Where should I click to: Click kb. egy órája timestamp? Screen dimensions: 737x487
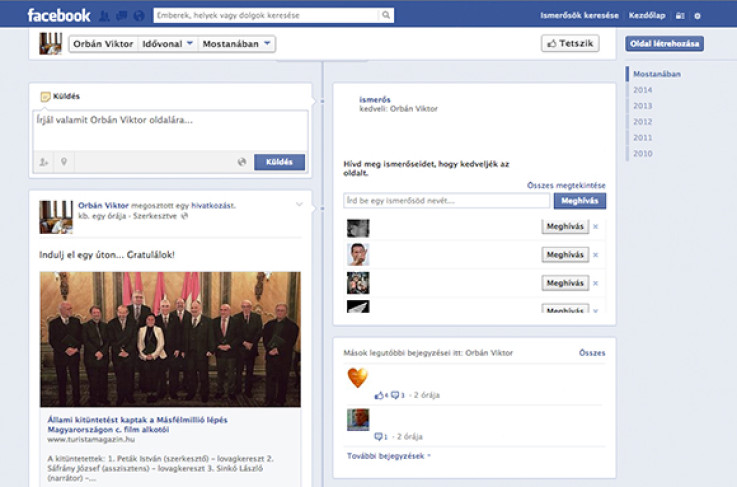(102, 216)
